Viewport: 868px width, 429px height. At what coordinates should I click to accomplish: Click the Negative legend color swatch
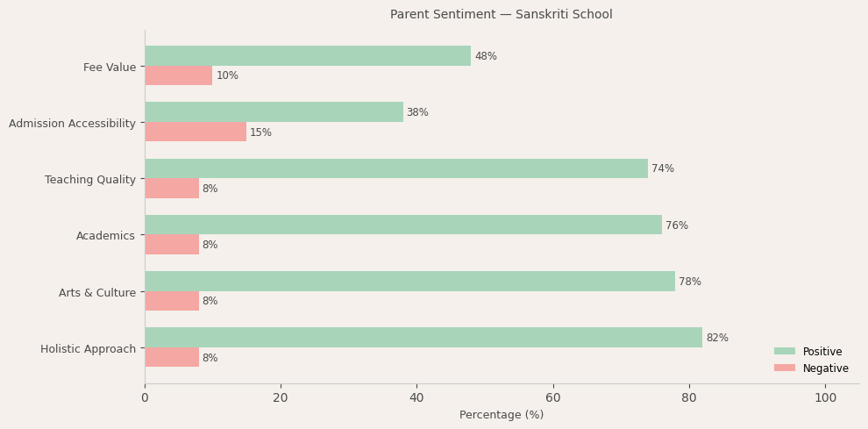point(785,368)
